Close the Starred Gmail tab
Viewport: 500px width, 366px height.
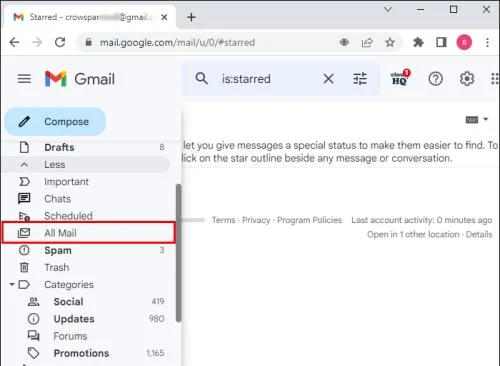164,17
